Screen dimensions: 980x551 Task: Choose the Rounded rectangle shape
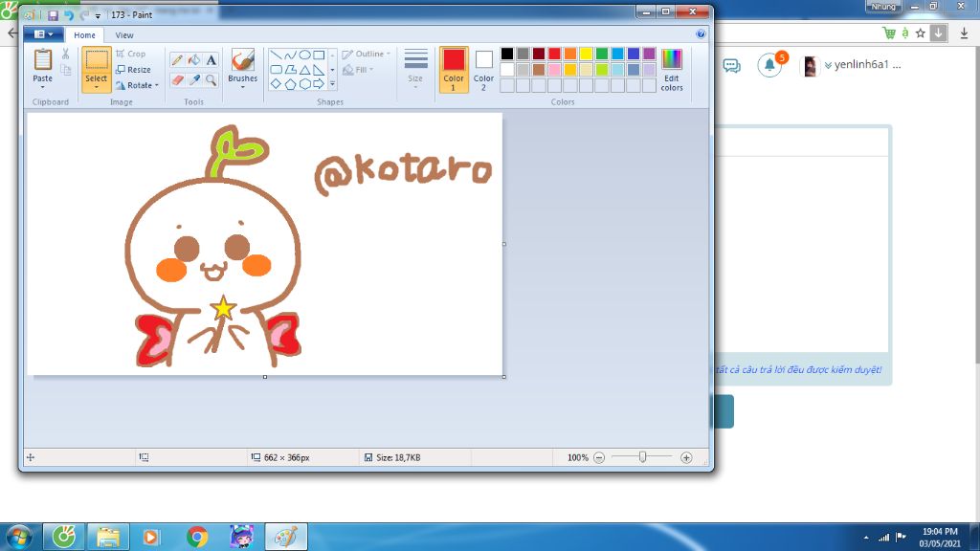tap(276, 69)
